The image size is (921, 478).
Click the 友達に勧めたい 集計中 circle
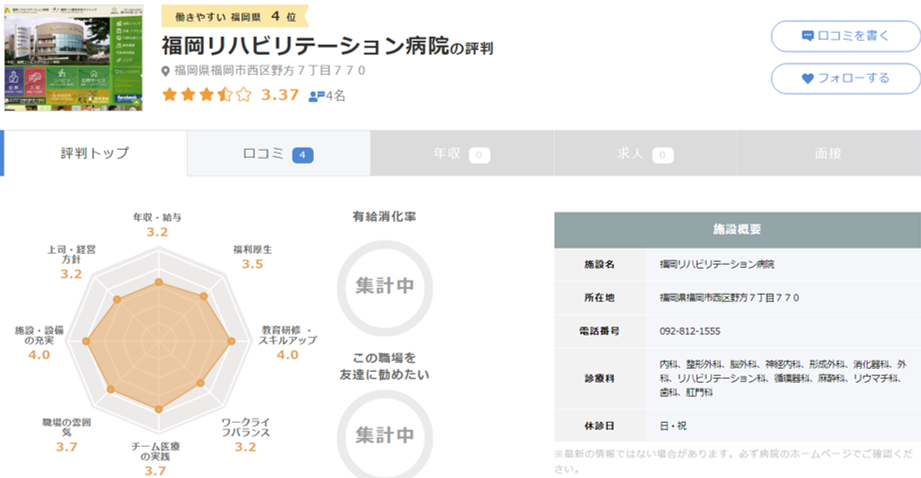385,435
